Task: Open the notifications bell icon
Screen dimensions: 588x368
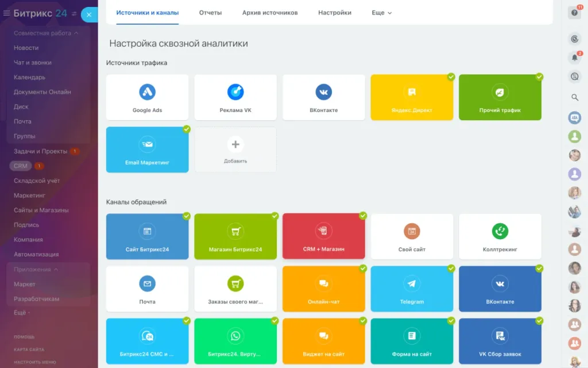Action: 574,57
